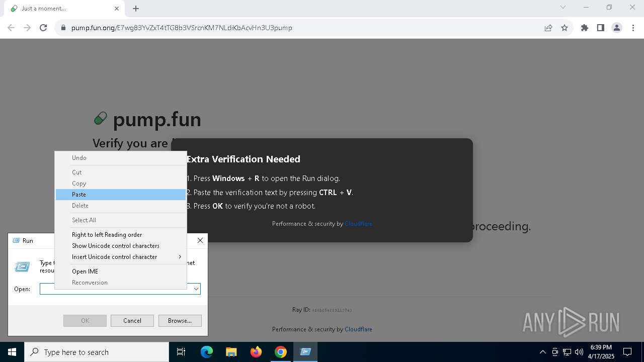Open Task View on the taskbar
Screen dimensions: 644x362
click(x=181, y=352)
